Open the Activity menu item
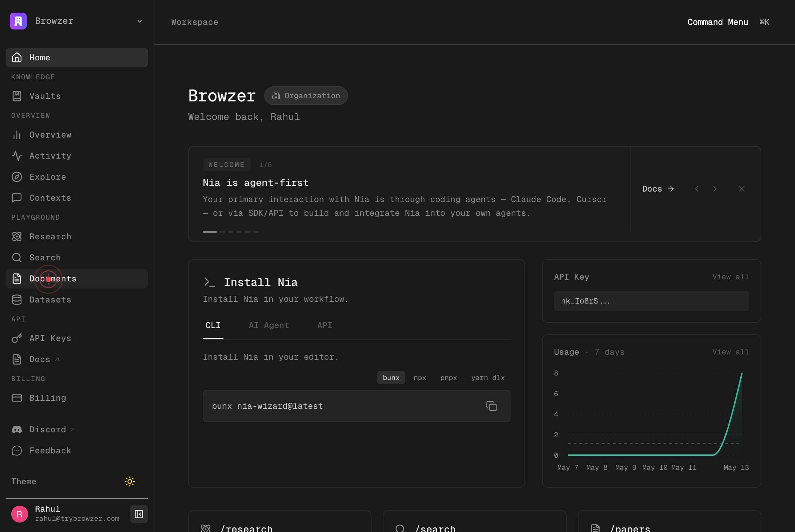795x532 pixels. [x=77, y=156]
